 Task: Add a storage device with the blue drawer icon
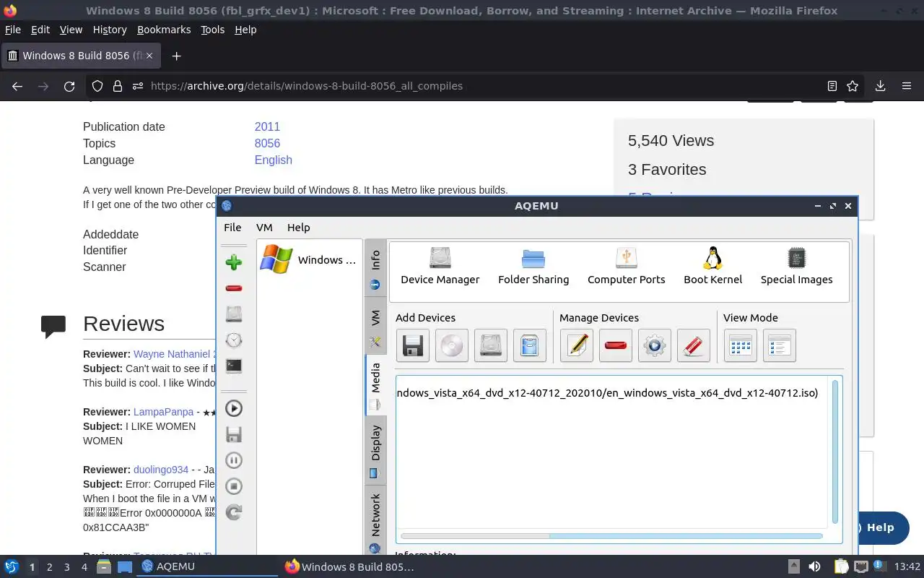(x=530, y=345)
